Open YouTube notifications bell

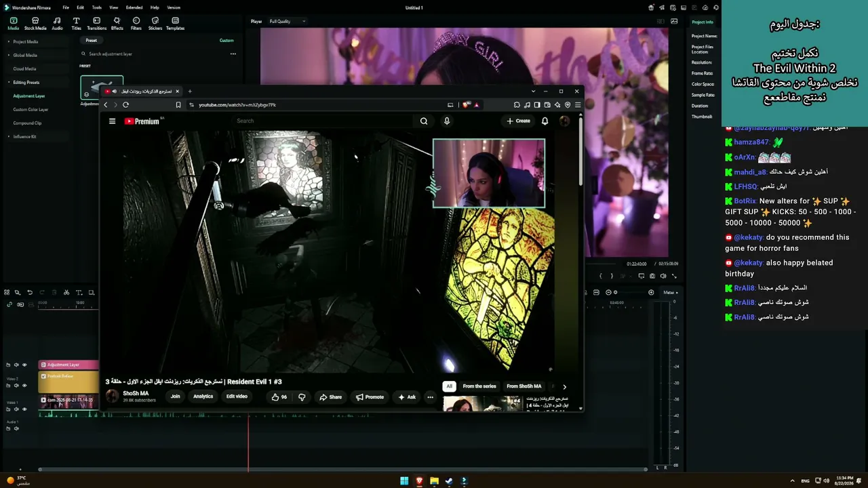(545, 121)
